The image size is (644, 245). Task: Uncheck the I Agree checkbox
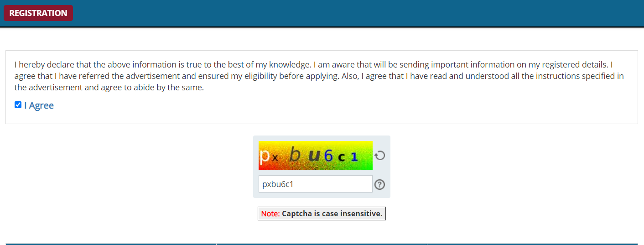pyautogui.click(x=18, y=105)
